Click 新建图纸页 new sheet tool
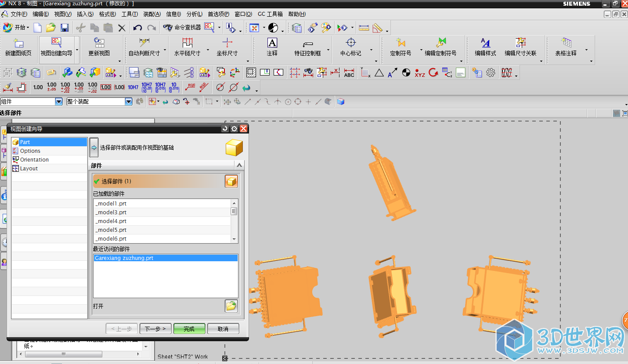Viewport: 628px width, 364px height. 18,47
